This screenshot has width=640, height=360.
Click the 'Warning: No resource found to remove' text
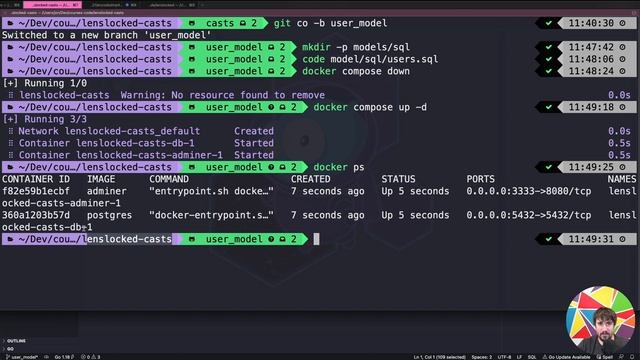click(222, 95)
